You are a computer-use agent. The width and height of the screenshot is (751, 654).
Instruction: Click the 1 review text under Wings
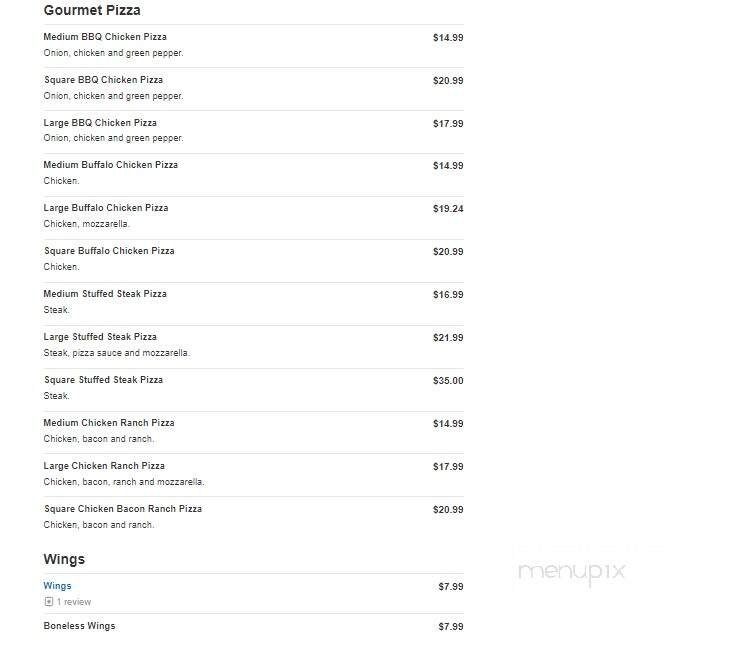[73, 602]
